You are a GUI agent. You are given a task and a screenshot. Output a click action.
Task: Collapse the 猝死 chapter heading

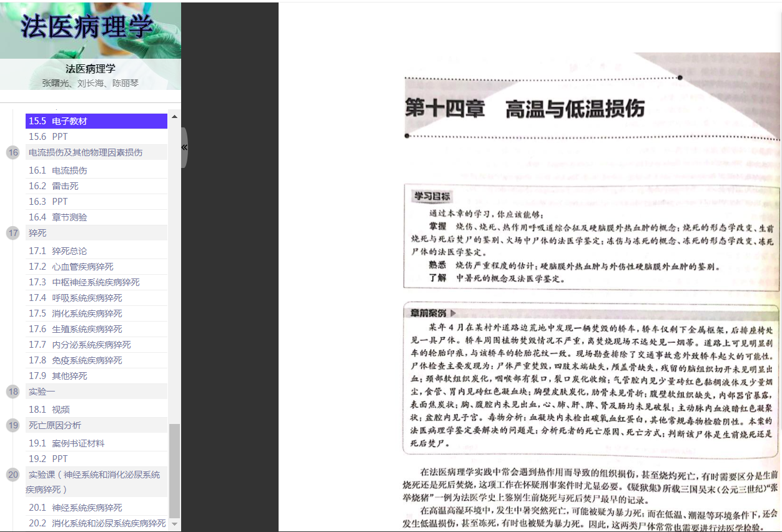point(37,233)
